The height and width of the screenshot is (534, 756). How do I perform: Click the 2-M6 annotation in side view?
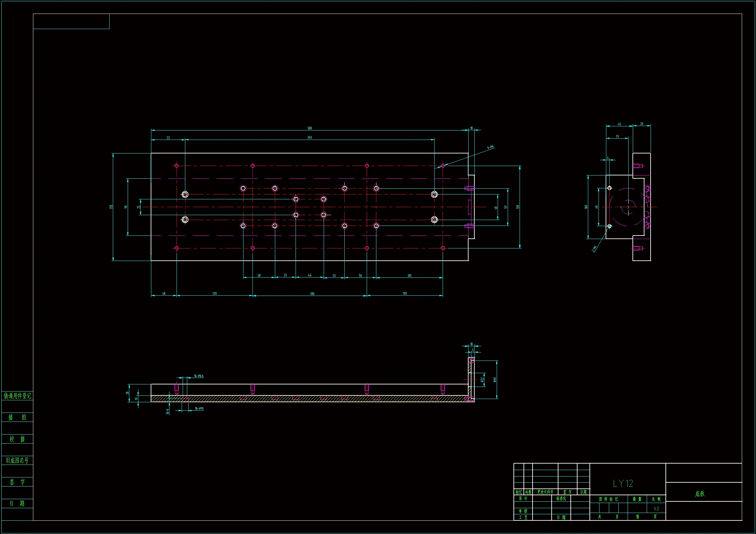tap(595, 249)
